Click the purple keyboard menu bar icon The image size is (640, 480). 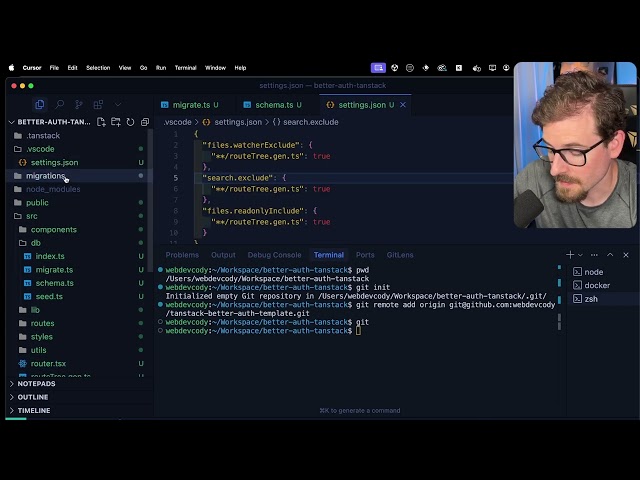click(378, 68)
